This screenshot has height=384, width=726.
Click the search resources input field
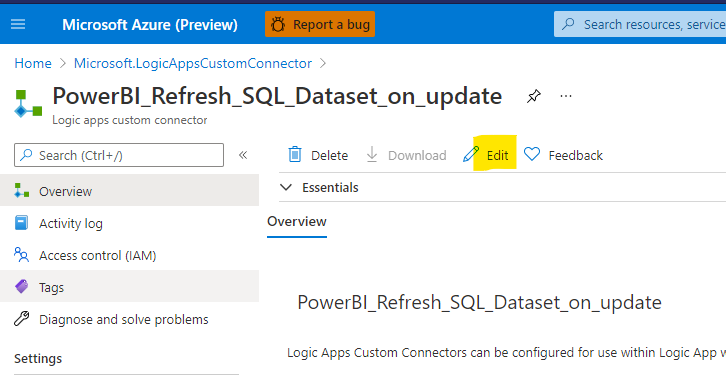640,24
